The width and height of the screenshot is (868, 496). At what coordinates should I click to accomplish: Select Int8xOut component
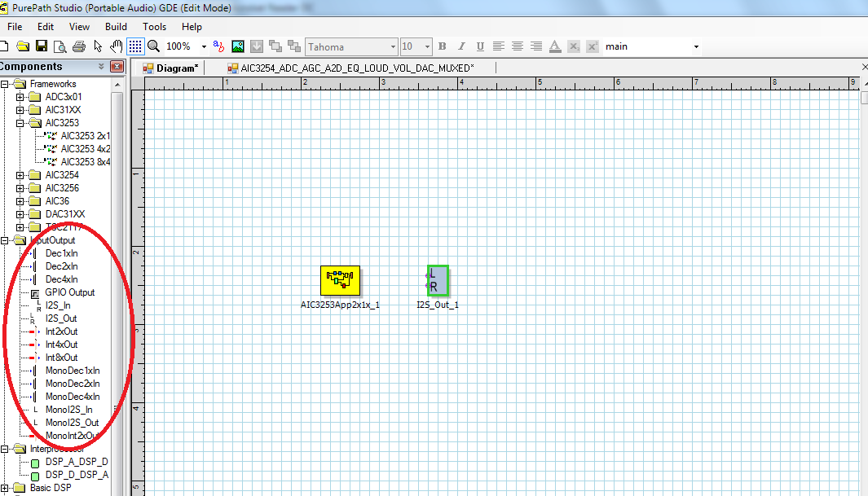click(x=61, y=358)
